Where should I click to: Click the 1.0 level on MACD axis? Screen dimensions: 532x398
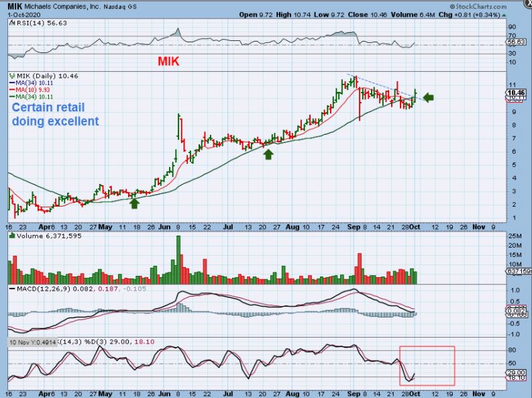point(515,290)
